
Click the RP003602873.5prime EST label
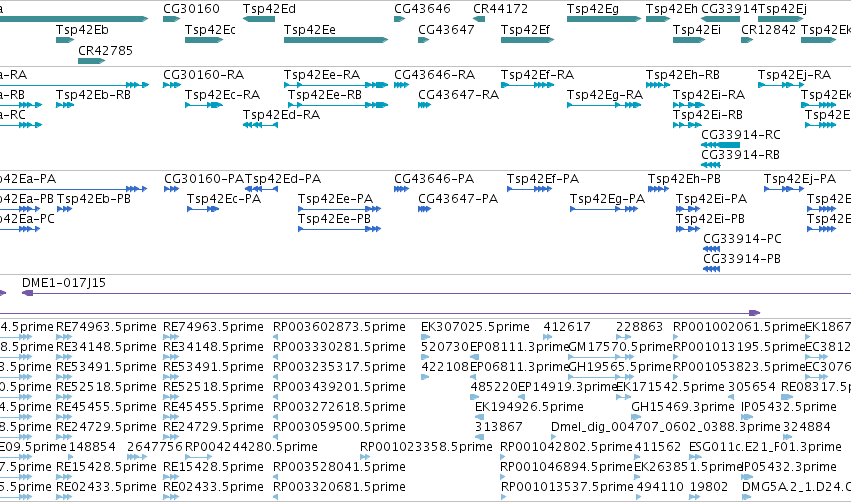339,327
